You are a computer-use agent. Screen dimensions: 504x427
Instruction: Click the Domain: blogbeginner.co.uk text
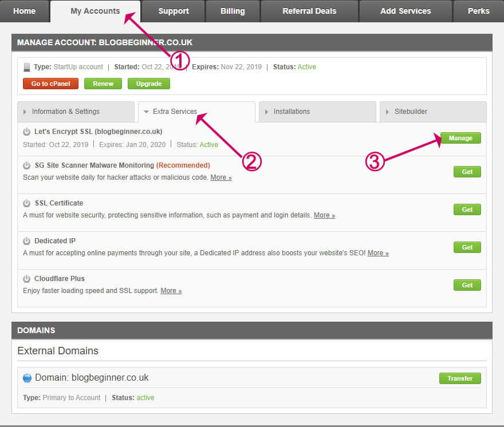(x=92, y=378)
